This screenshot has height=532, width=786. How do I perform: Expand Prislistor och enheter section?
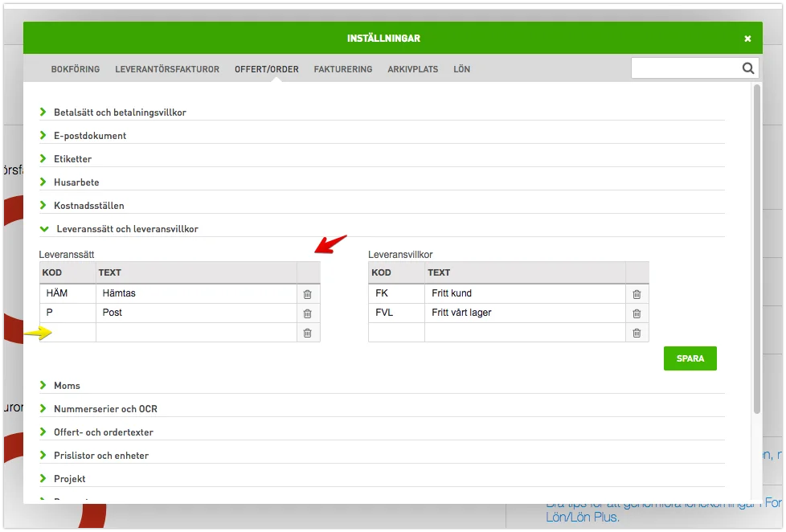click(382, 456)
